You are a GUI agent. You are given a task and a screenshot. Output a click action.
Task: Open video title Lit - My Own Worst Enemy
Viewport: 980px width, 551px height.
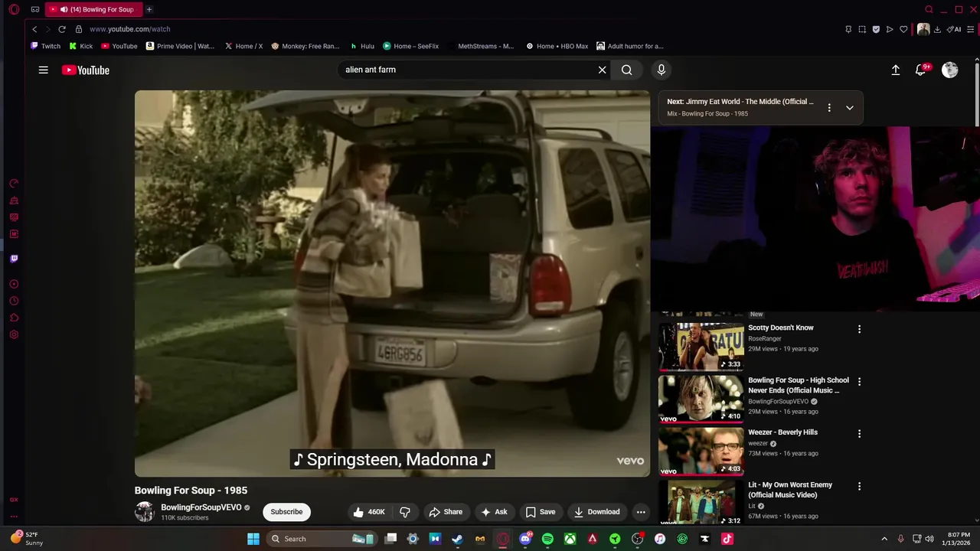[790, 490]
